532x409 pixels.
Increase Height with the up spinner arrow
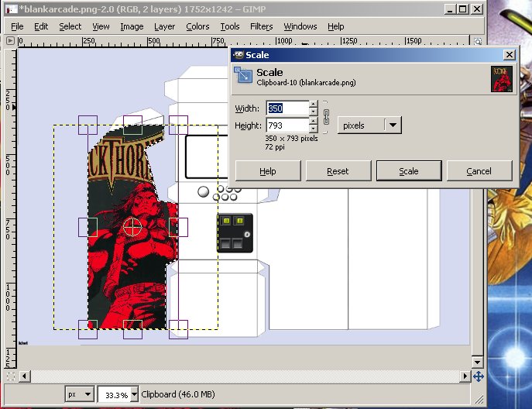313,121
